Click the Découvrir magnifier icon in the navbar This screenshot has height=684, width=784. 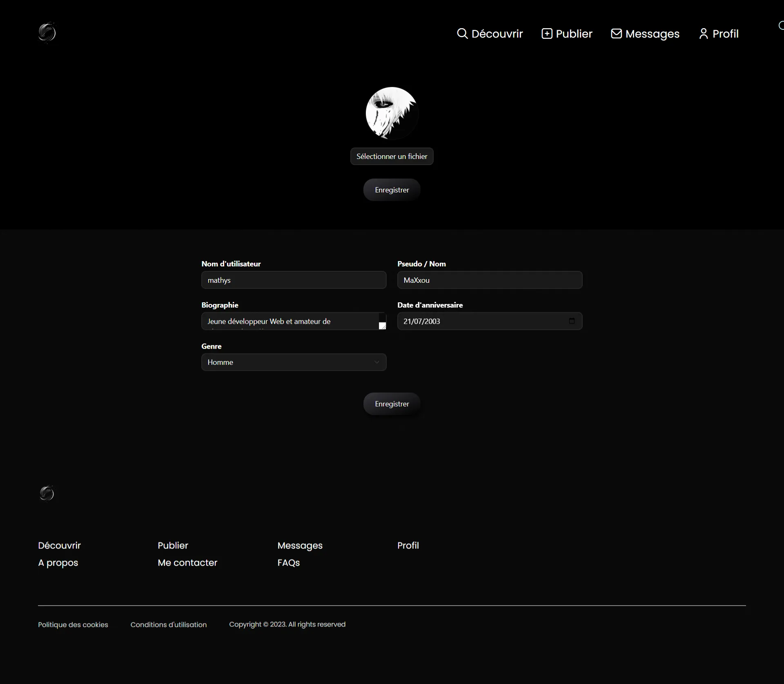[x=462, y=34]
